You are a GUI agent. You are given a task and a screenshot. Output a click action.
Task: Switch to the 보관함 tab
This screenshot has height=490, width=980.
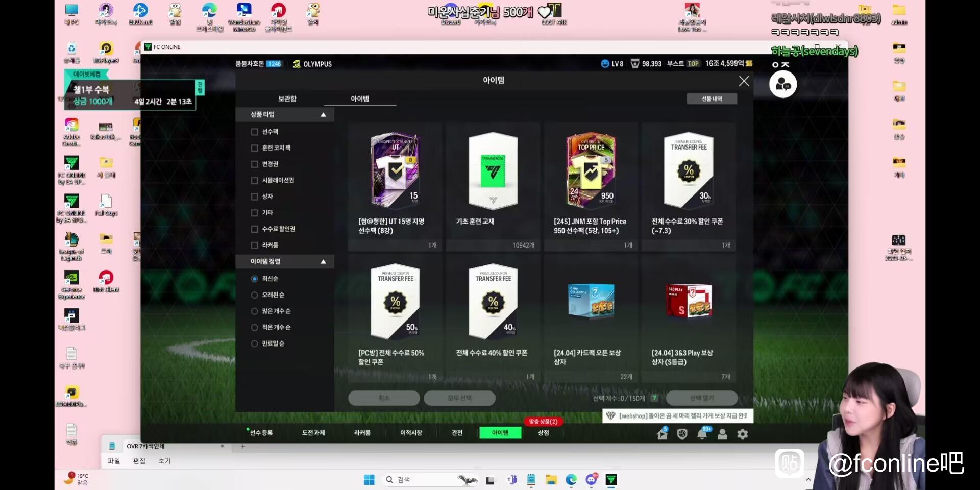(x=287, y=99)
